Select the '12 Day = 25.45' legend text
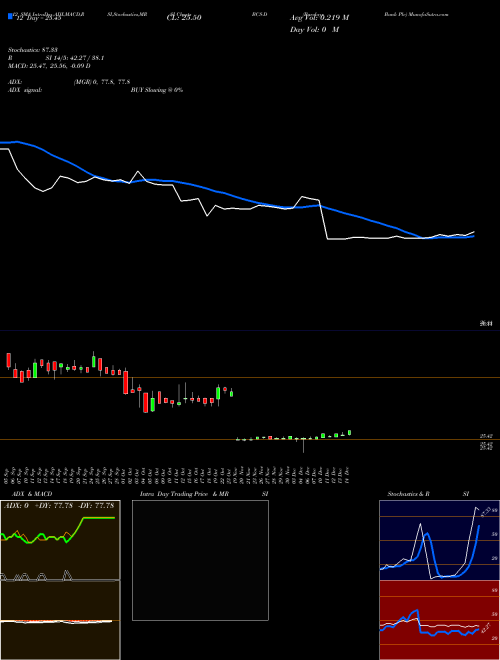 coord(39,18)
